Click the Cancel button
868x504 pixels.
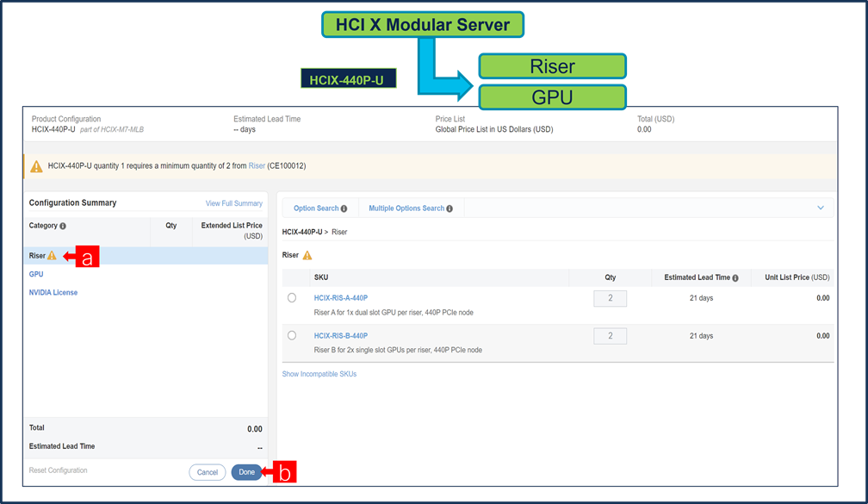[x=207, y=472]
